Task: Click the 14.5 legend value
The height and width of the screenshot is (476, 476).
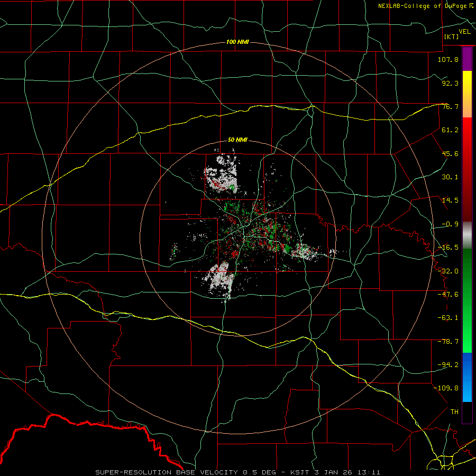Action: [450, 200]
